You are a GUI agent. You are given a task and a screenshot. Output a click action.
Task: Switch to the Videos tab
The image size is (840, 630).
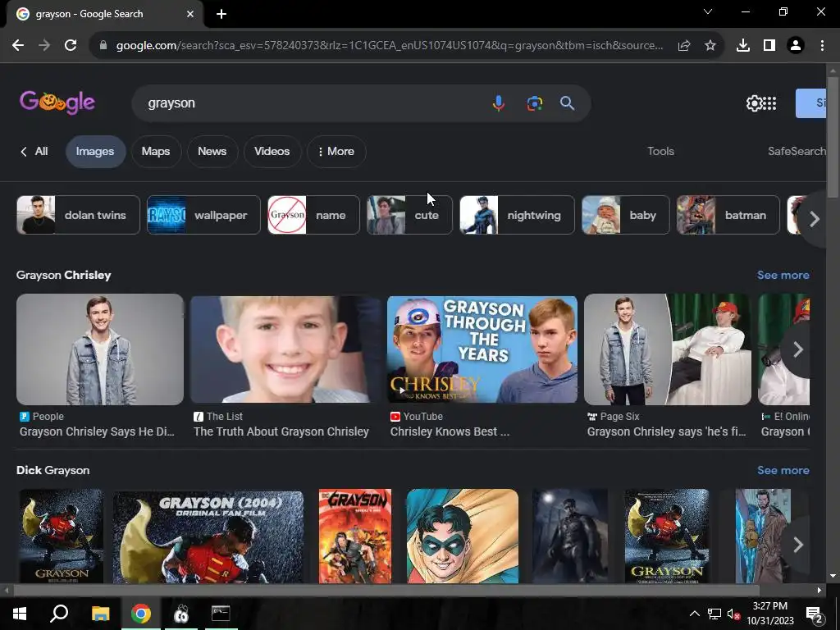click(272, 152)
